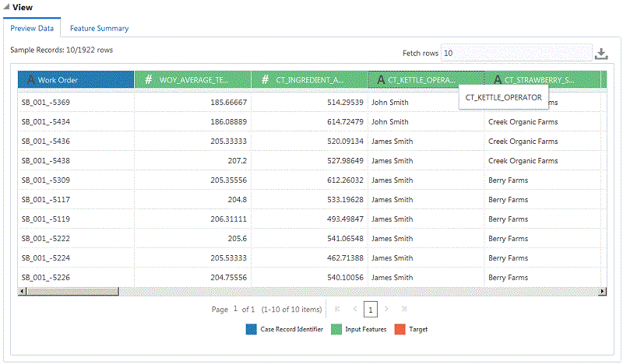Click value 205.6

(238, 239)
